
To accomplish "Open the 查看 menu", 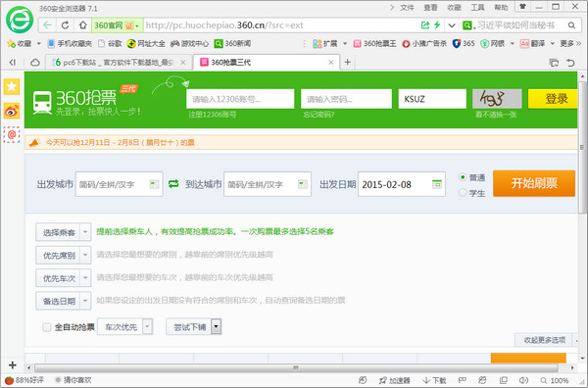I will pos(430,7).
